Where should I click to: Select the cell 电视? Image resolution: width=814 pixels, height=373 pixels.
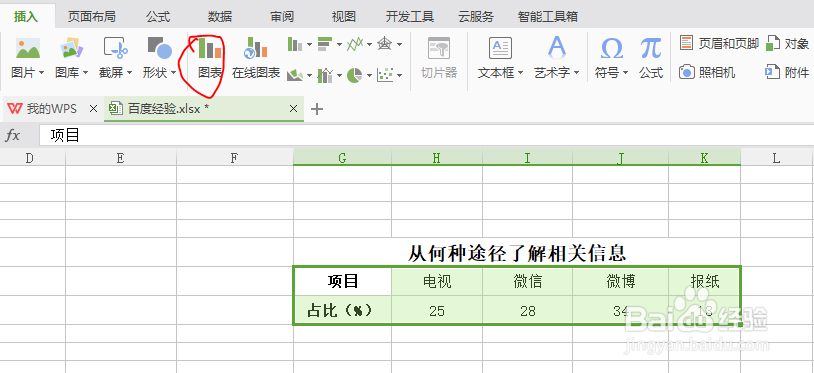(437, 281)
